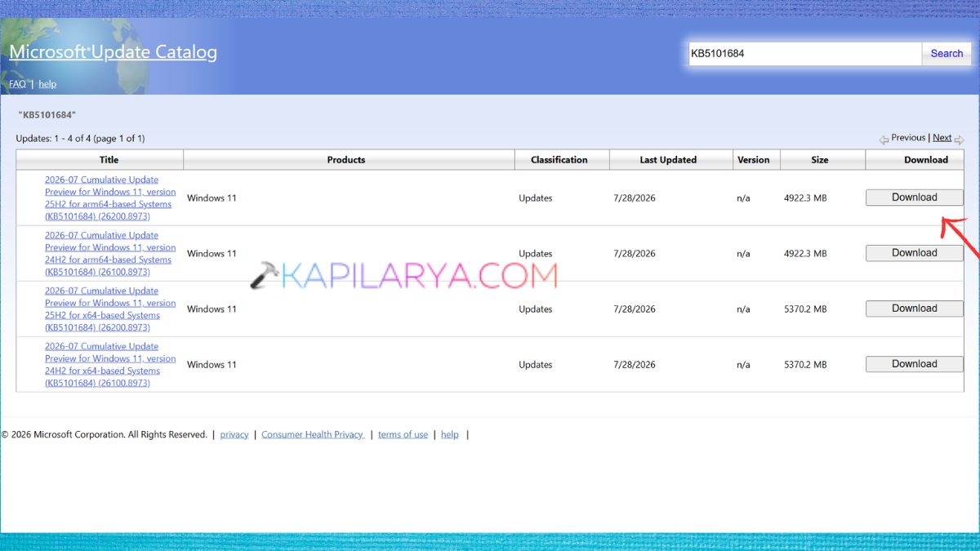The image size is (980, 551).
Task: Open the Microsoft Update Catalog home link
Action: coord(113,52)
